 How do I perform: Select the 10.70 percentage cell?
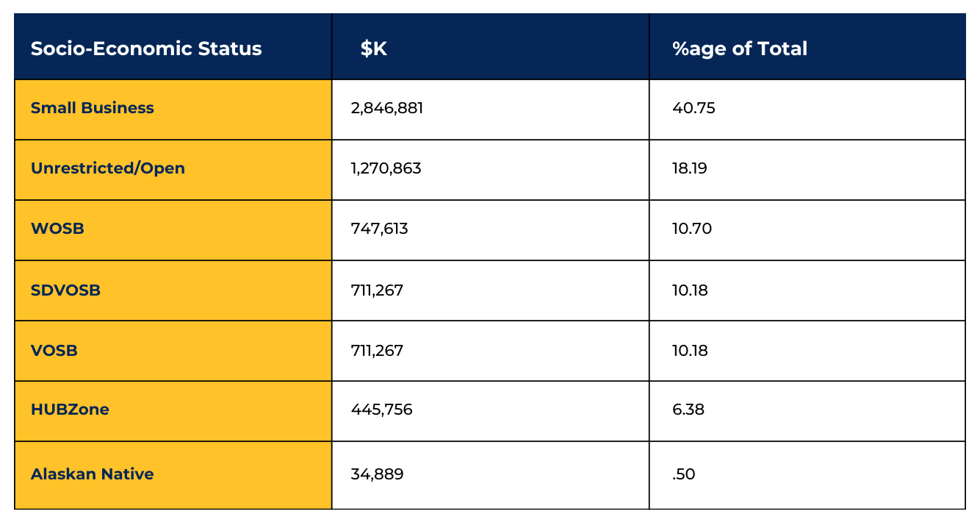pos(692,229)
